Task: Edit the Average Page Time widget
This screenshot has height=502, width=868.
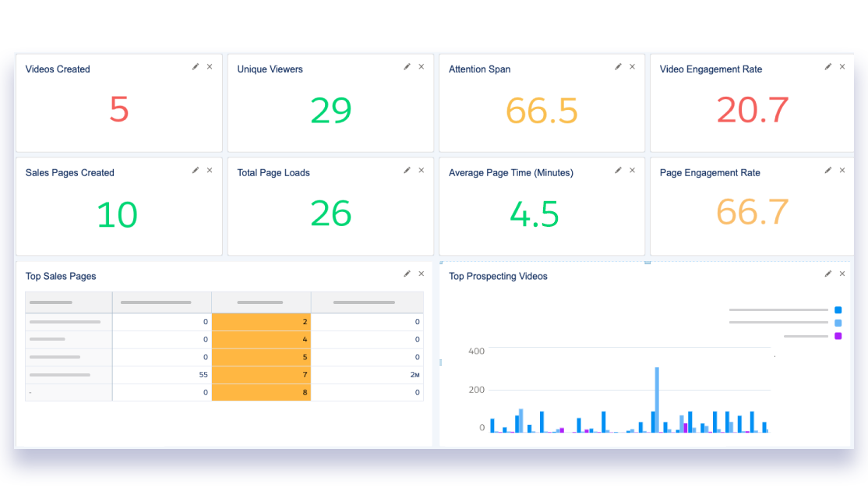Action: pyautogui.click(x=617, y=169)
